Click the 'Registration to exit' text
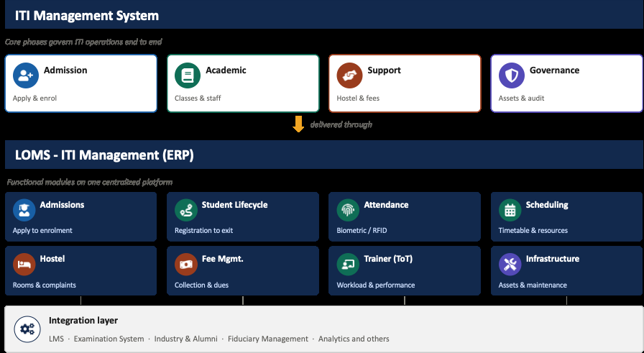This screenshot has width=644, height=353. coord(203,231)
